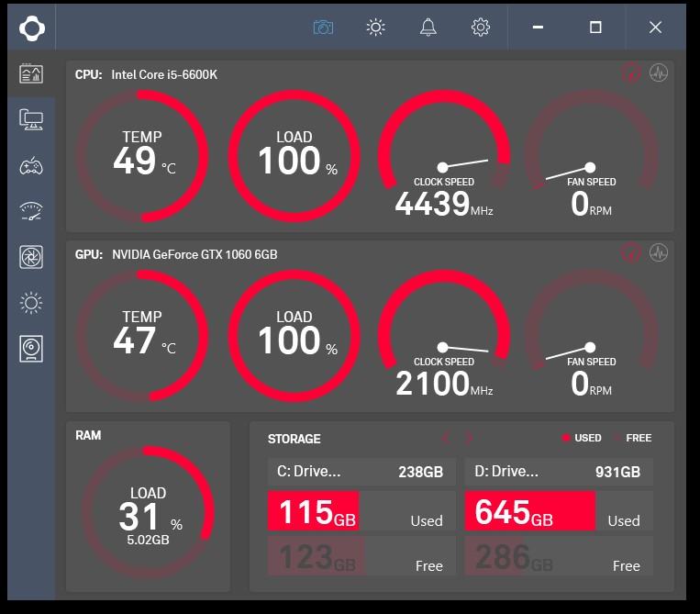Take a screenshot with the camera icon
This screenshot has height=614, width=700.
pos(323,28)
